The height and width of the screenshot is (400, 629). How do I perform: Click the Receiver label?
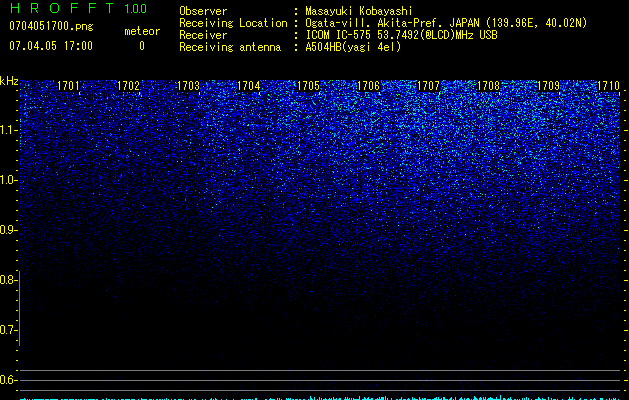(x=203, y=35)
